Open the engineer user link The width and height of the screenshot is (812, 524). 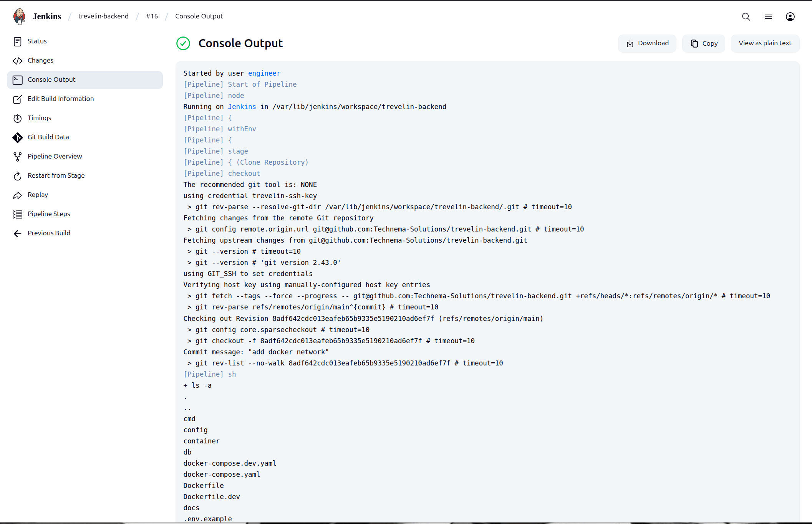point(264,73)
